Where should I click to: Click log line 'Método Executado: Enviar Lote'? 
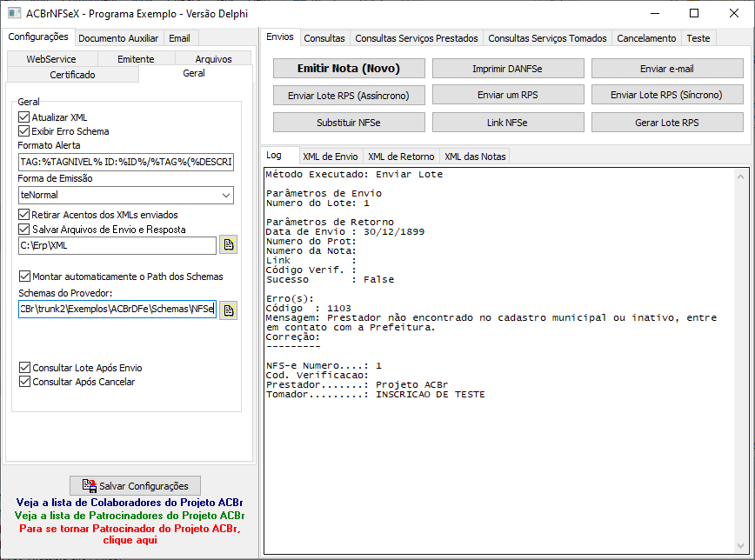354,174
